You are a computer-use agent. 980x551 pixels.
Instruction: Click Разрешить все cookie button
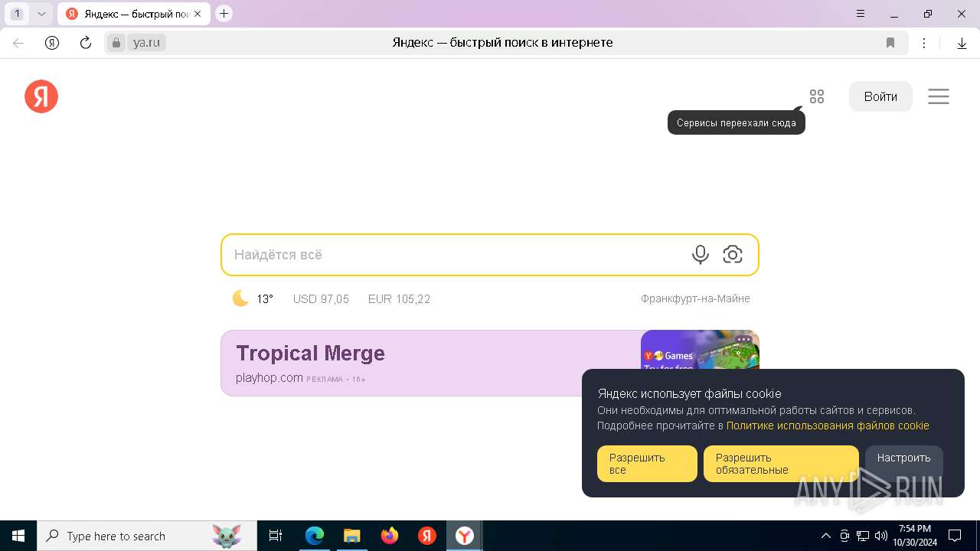pyautogui.click(x=647, y=464)
